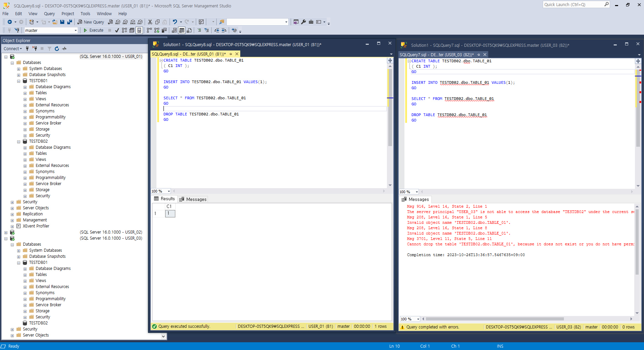Screen dimensions: 644x350
Task: Switch to the Results tab
Action: tap(165, 199)
